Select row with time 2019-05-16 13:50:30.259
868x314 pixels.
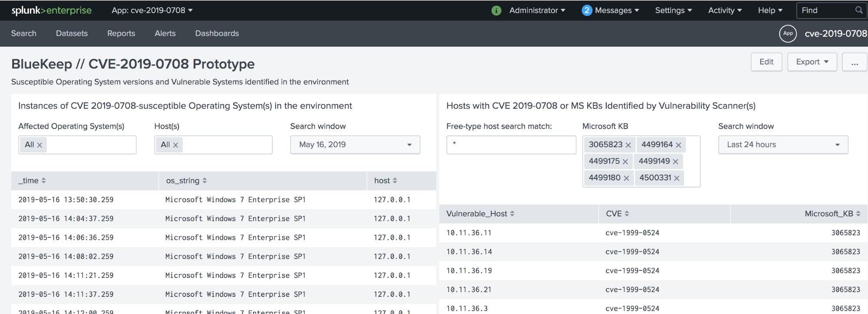[x=224, y=200]
